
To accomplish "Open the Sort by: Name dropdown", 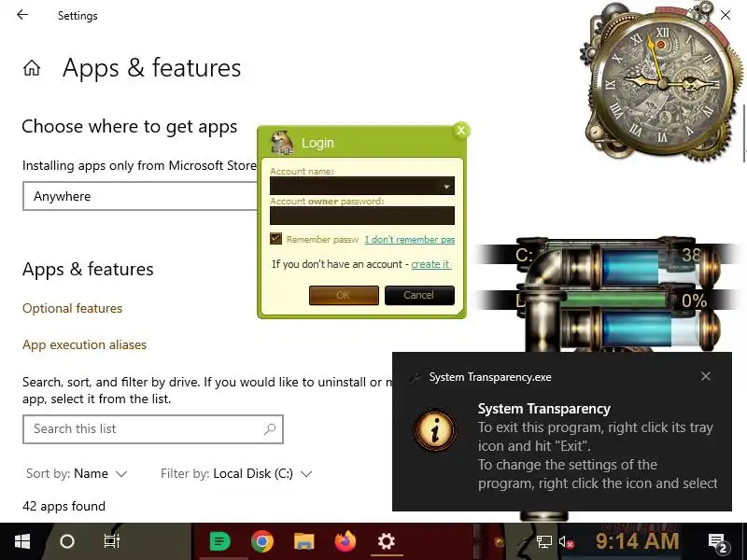I will (x=77, y=474).
